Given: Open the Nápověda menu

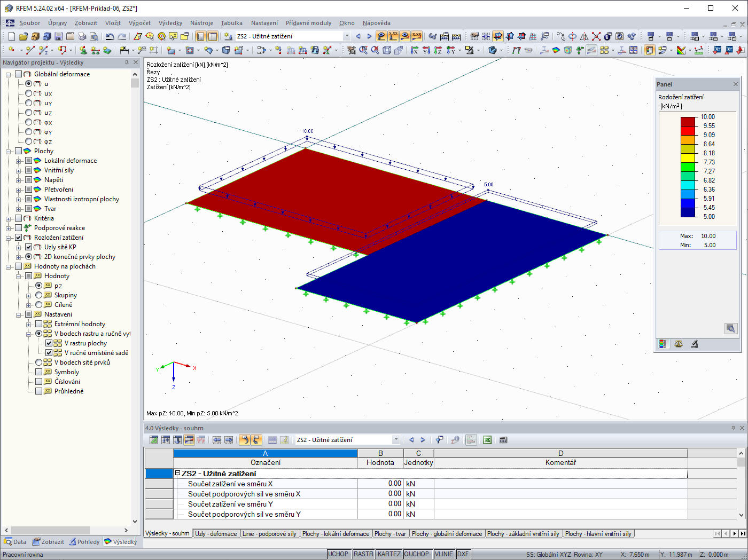Looking at the screenshot, I should (x=377, y=23).
